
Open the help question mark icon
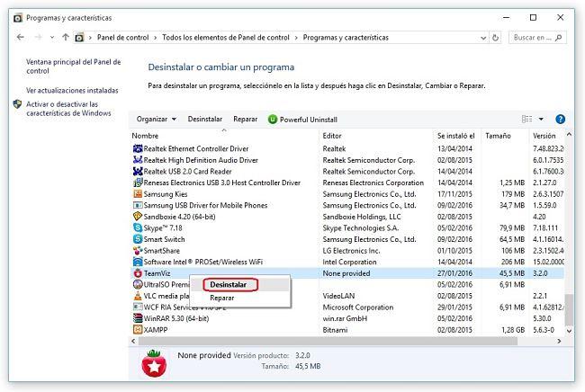(x=560, y=120)
